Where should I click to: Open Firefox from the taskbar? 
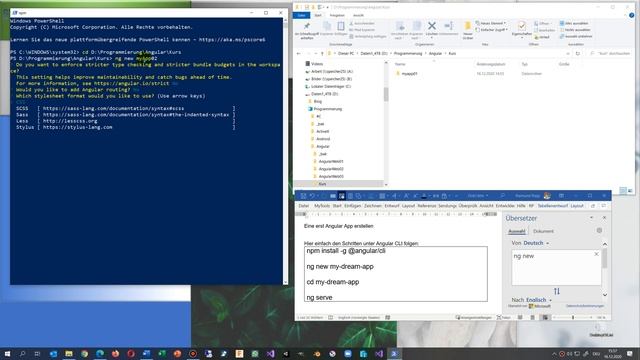click(116, 353)
